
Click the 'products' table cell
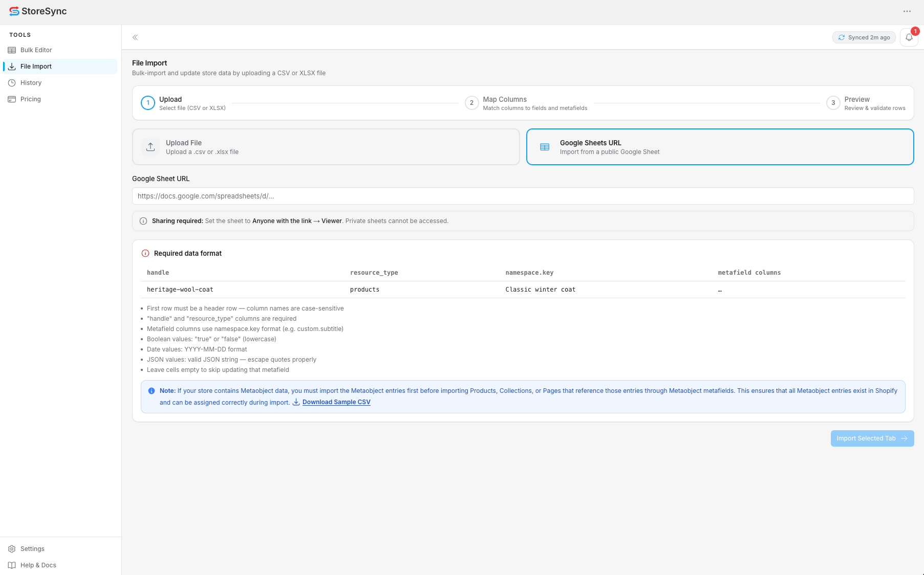coord(364,290)
